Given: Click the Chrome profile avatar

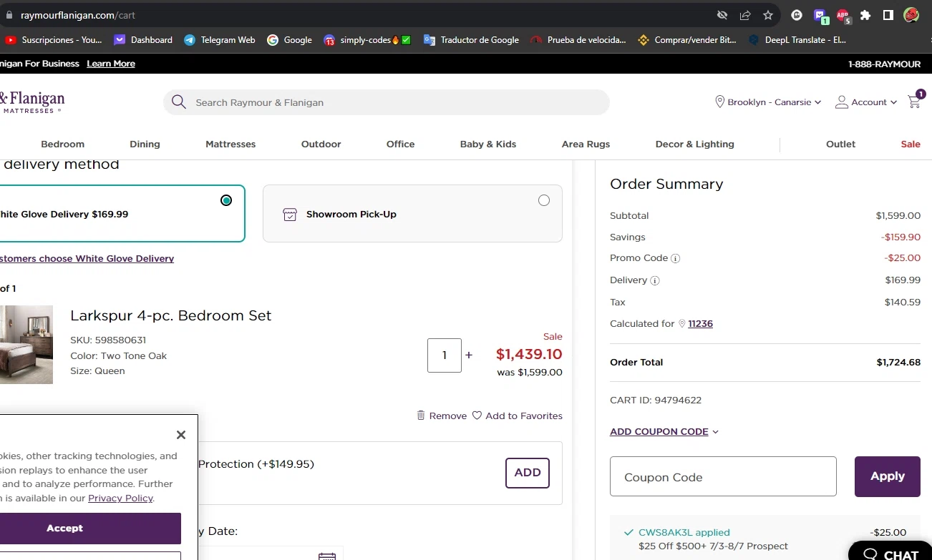Looking at the screenshot, I should 911,15.
